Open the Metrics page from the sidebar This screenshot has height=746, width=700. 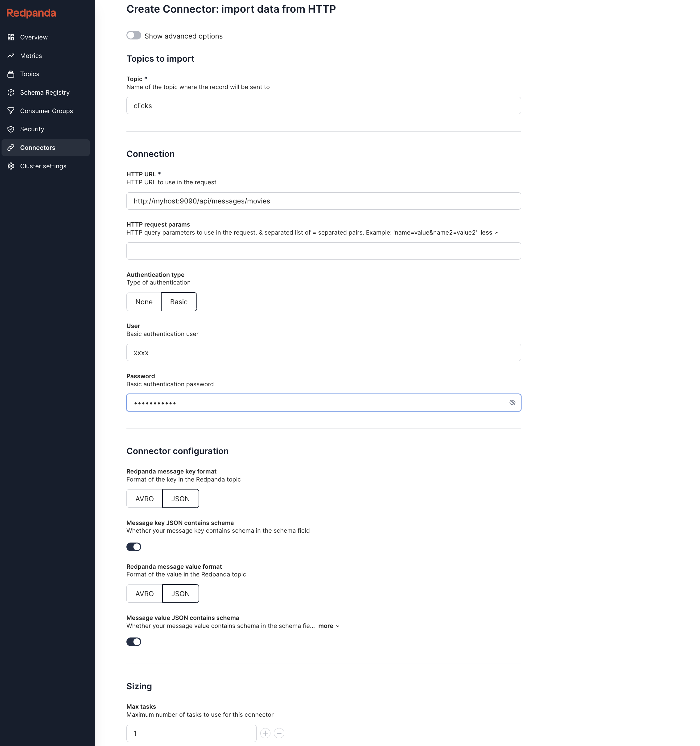tap(31, 55)
